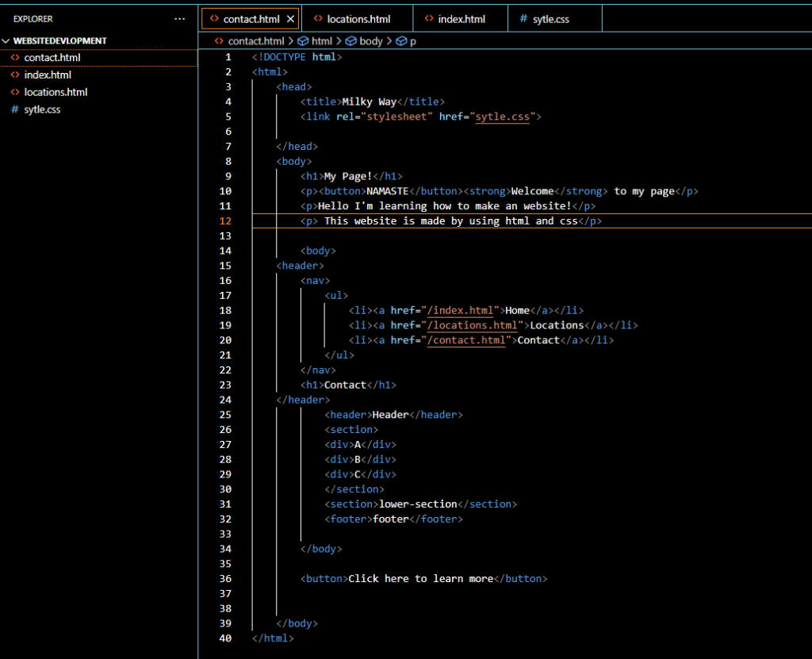Open the html breadcrumb dropdown
The width and height of the screenshot is (812, 659).
pos(321,41)
